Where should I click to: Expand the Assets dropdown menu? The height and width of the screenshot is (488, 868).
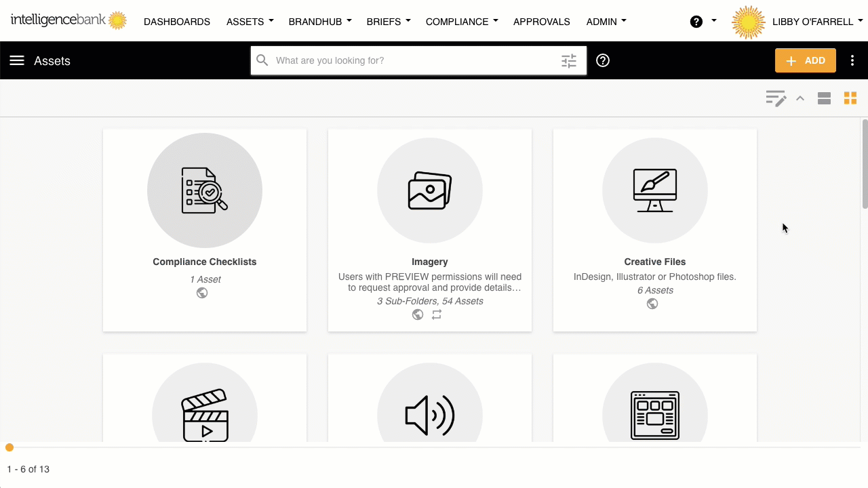click(x=250, y=22)
